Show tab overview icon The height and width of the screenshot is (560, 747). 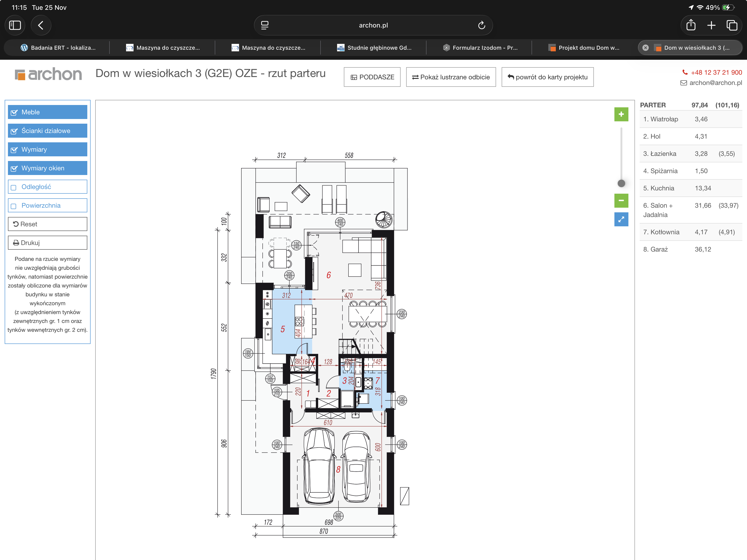731,25
